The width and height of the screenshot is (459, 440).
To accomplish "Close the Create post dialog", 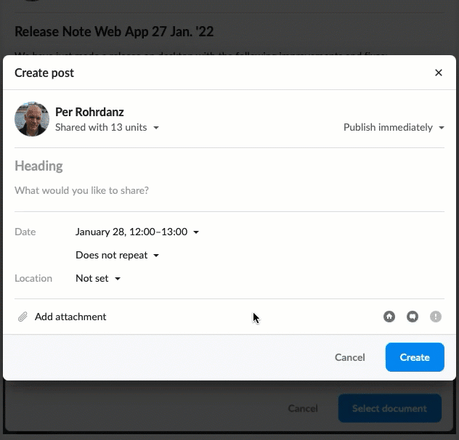I will pyautogui.click(x=438, y=73).
